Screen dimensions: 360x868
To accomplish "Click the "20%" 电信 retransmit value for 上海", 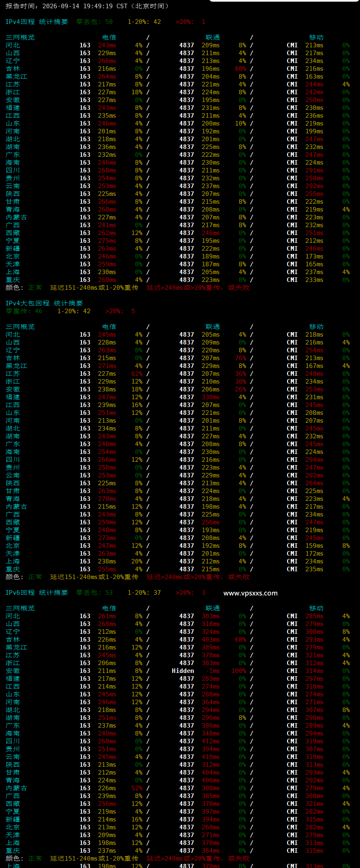I will (x=137, y=561).
